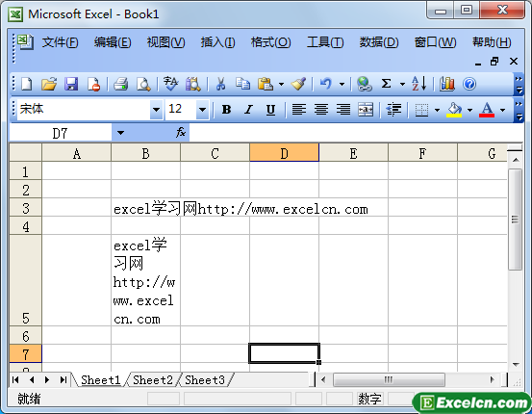Save the workbook with the floppy disk icon
532x414 pixels.
[x=71, y=84]
